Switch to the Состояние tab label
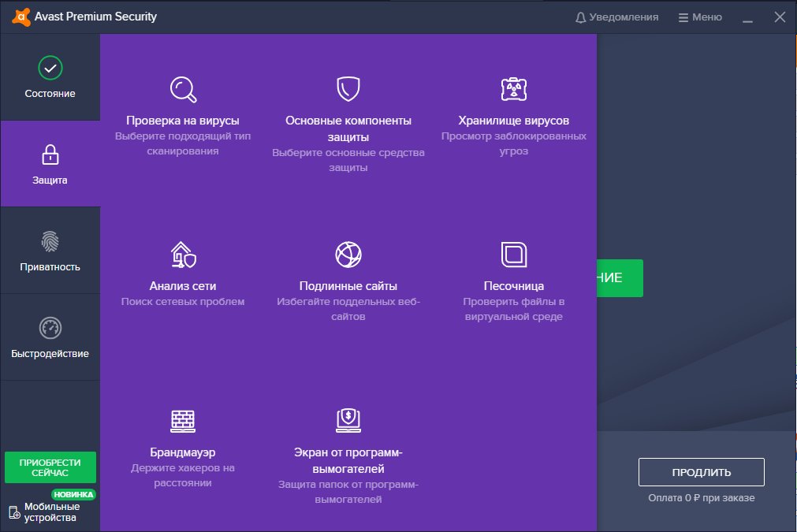797x532 pixels. pyautogui.click(x=50, y=94)
